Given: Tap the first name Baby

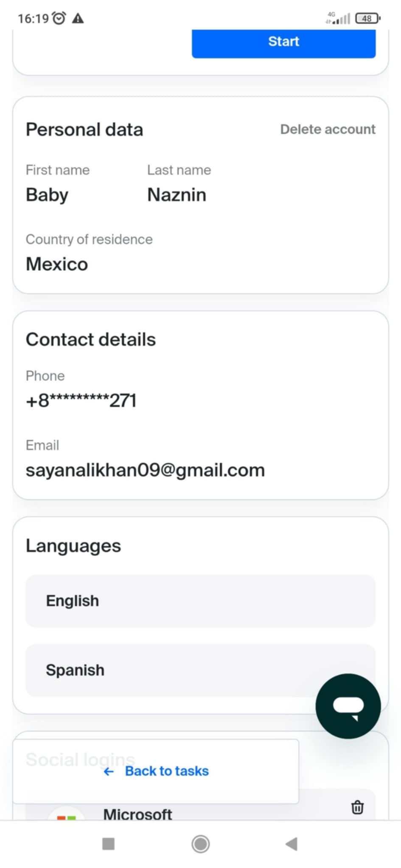Looking at the screenshot, I should click(x=47, y=195).
